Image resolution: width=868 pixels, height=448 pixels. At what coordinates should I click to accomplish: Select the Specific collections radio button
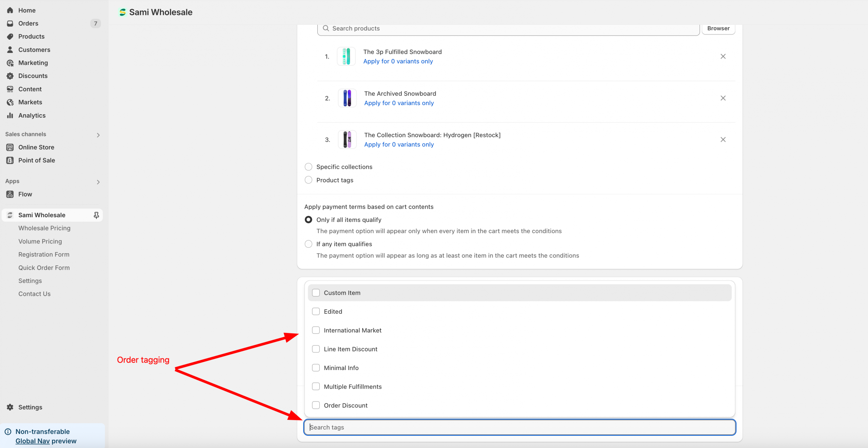coord(308,167)
